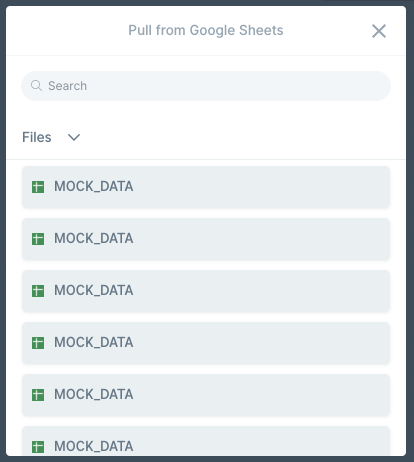Expand the Files dropdown chevron
The width and height of the screenshot is (414, 462).
click(x=74, y=137)
